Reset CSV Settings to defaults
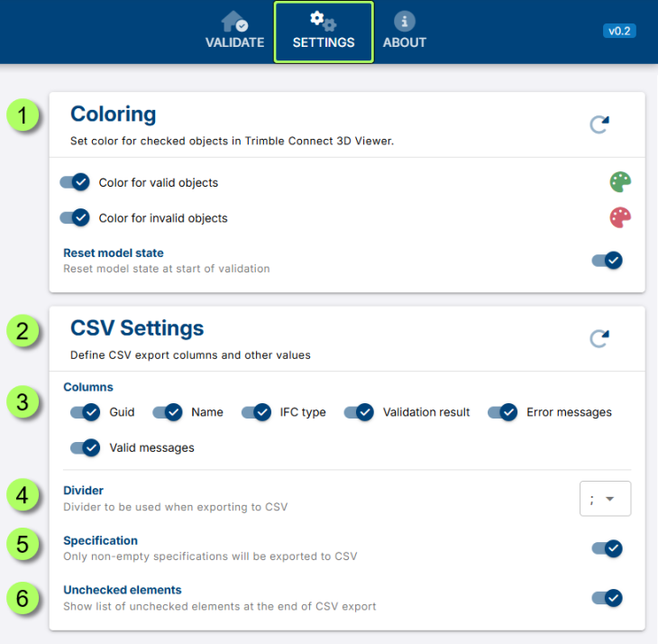This screenshot has height=644, width=658. click(x=599, y=338)
